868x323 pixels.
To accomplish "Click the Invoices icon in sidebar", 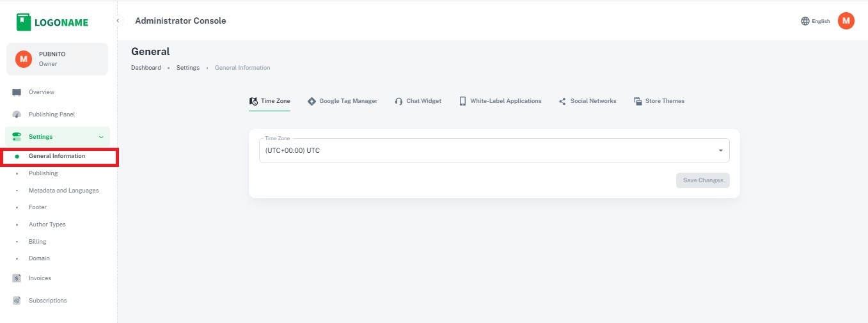I will point(17,278).
